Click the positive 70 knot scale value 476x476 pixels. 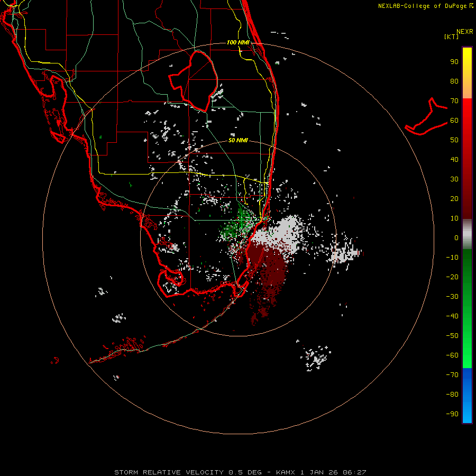click(x=454, y=101)
